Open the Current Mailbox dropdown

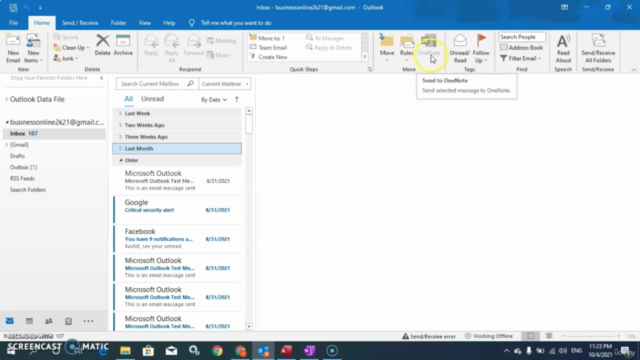[225, 84]
